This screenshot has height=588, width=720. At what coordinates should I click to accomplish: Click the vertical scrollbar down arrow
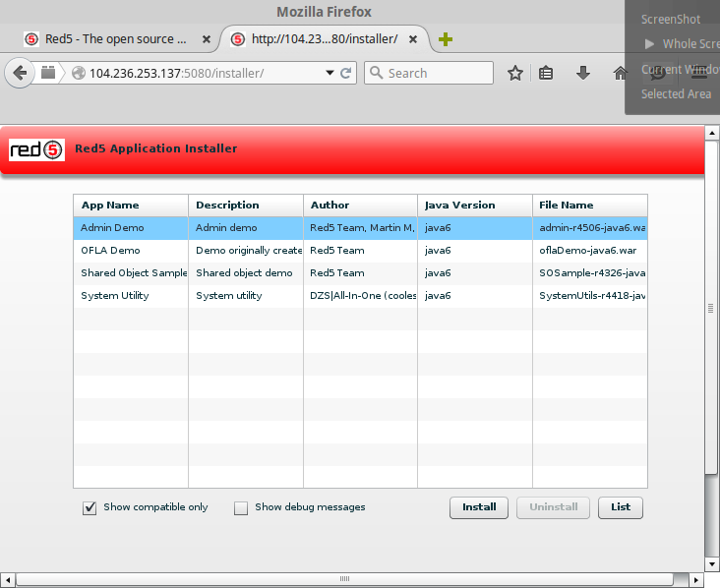(x=712, y=564)
